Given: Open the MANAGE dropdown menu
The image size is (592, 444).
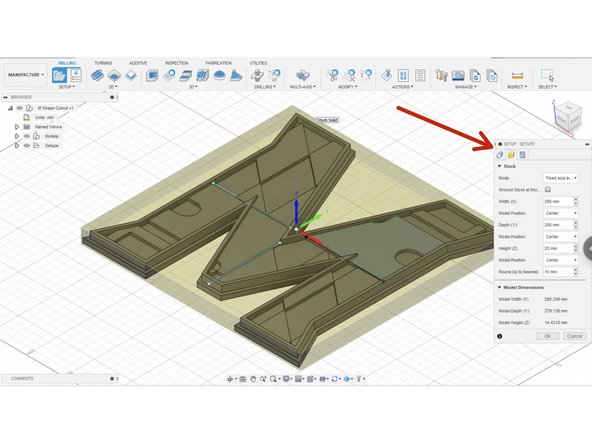Looking at the screenshot, I should pyautogui.click(x=466, y=87).
